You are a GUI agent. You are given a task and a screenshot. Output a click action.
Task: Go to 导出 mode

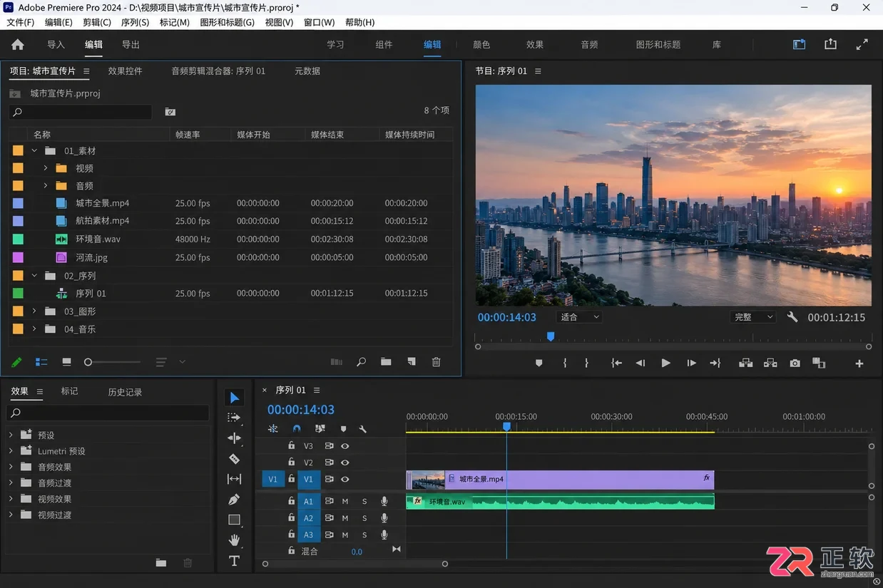coord(131,44)
